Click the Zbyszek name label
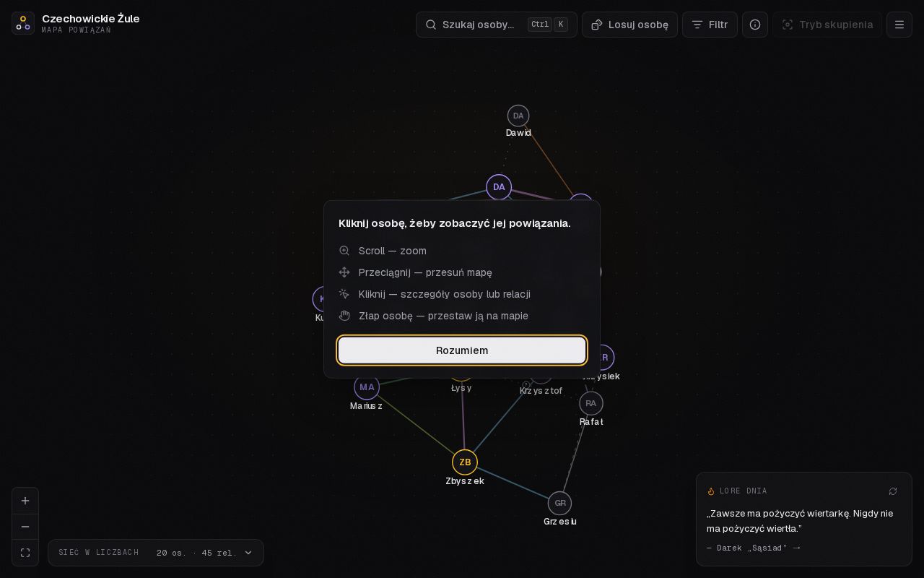924x578 pixels. coord(465,481)
